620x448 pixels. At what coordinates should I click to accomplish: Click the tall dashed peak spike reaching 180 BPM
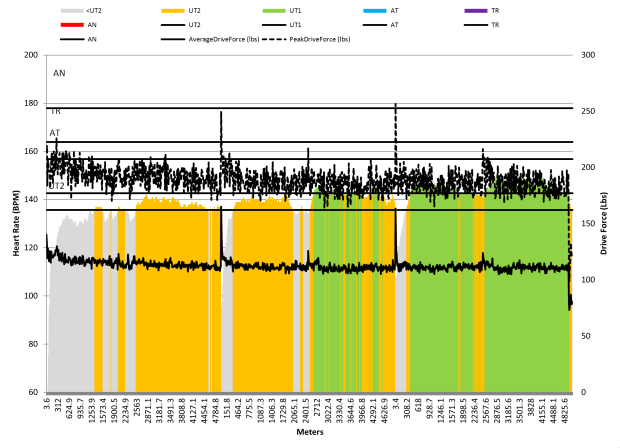(396, 108)
